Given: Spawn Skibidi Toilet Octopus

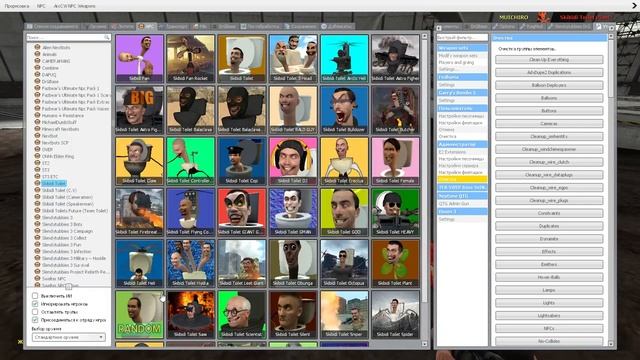Looking at the screenshot, I should pos(344,263).
